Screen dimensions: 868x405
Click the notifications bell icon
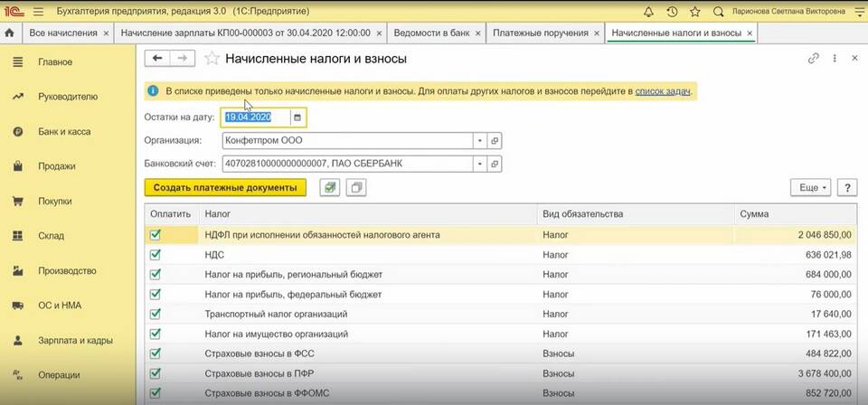tap(649, 12)
